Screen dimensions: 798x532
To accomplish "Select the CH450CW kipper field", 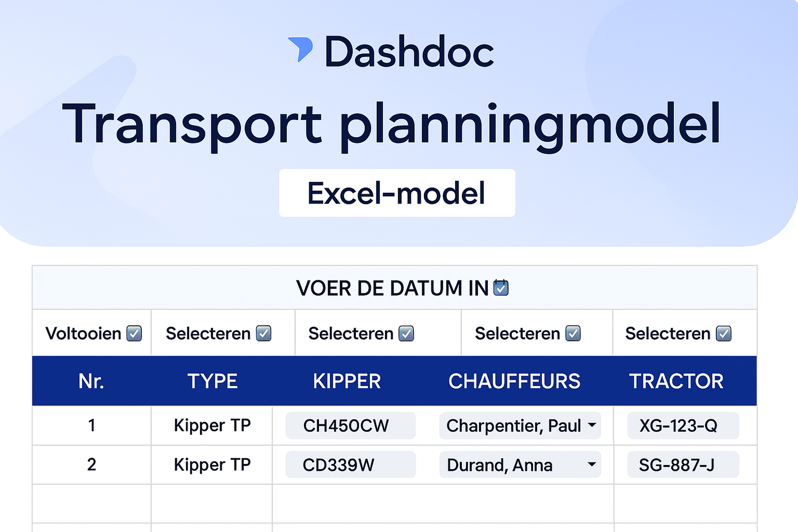I will pyautogui.click(x=351, y=425).
